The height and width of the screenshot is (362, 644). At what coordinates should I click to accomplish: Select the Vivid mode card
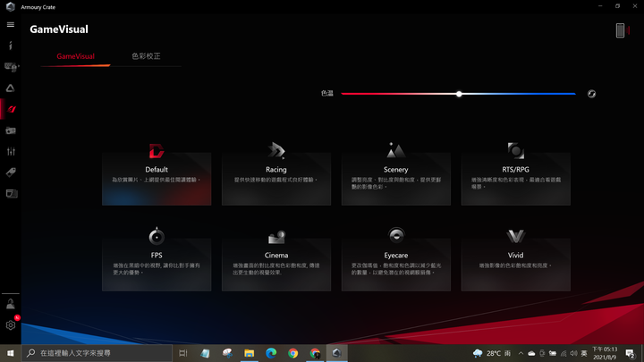(x=515, y=265)
